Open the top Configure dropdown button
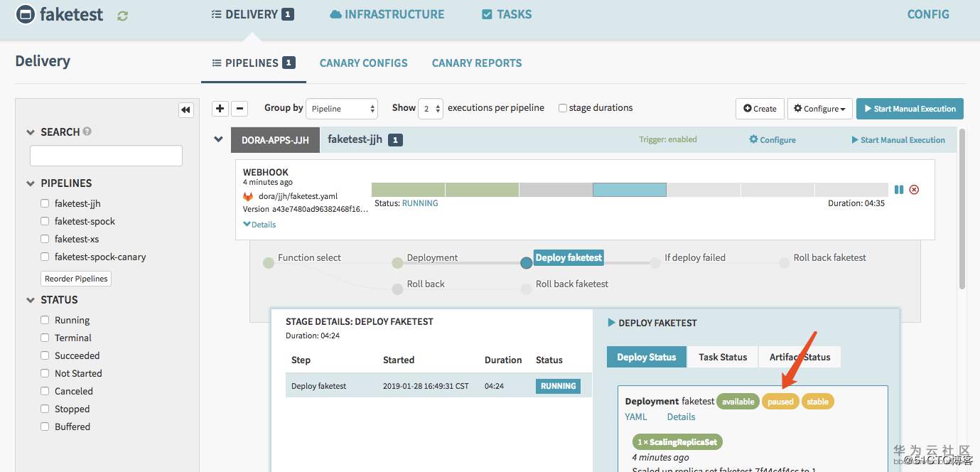This screenshot has height=472, width=980. [x=819, y=109]
